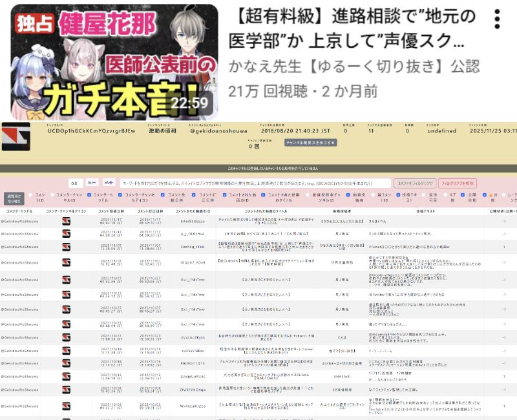The image size is (517, 420).
Task: Toggle the コメントID column checkbox
Action: tap(30, 194)
